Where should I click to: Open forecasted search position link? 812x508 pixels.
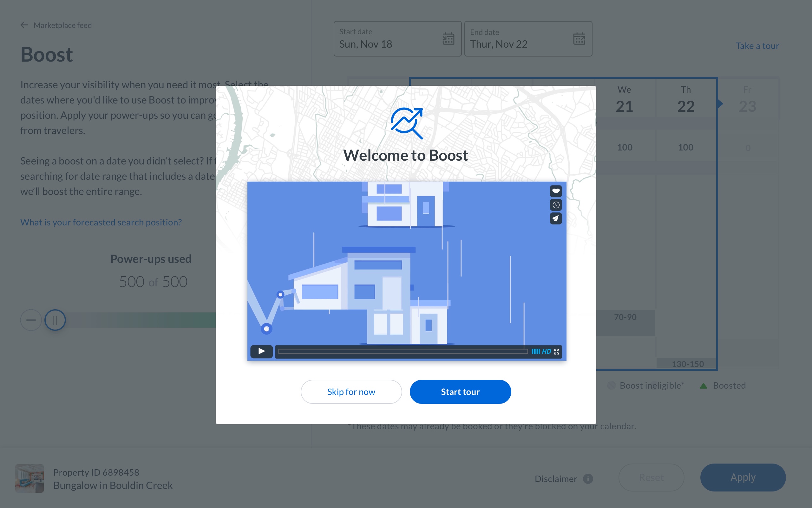point(101,222)
